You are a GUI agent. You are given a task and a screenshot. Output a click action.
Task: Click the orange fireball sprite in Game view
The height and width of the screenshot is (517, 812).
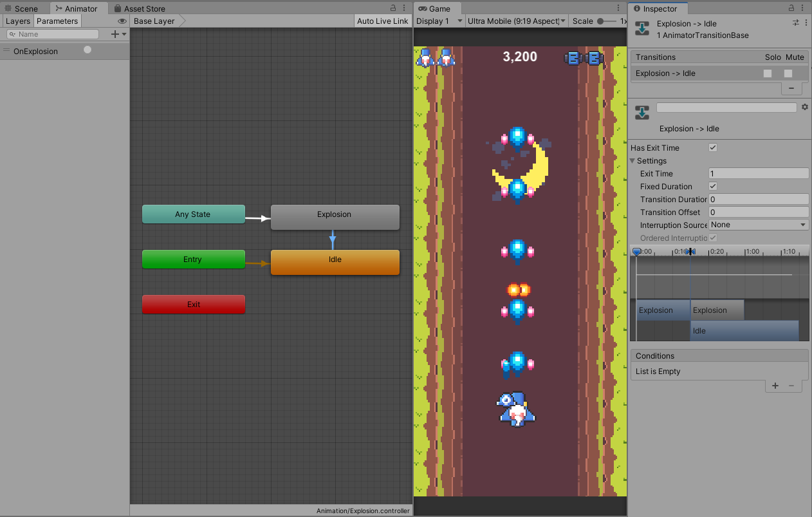coord(519,290)
